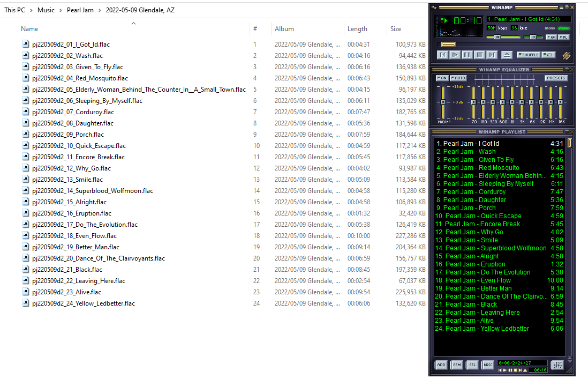Select playlist entry 7. Pearl Jam - Corduroy
This screenshot has height=386, width=588.
coord(499,192)
